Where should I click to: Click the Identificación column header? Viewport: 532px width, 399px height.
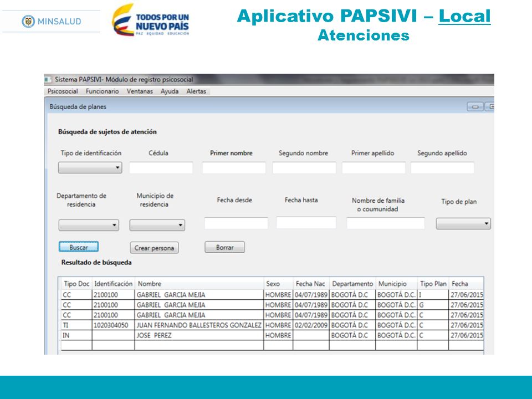coord(113,284)
